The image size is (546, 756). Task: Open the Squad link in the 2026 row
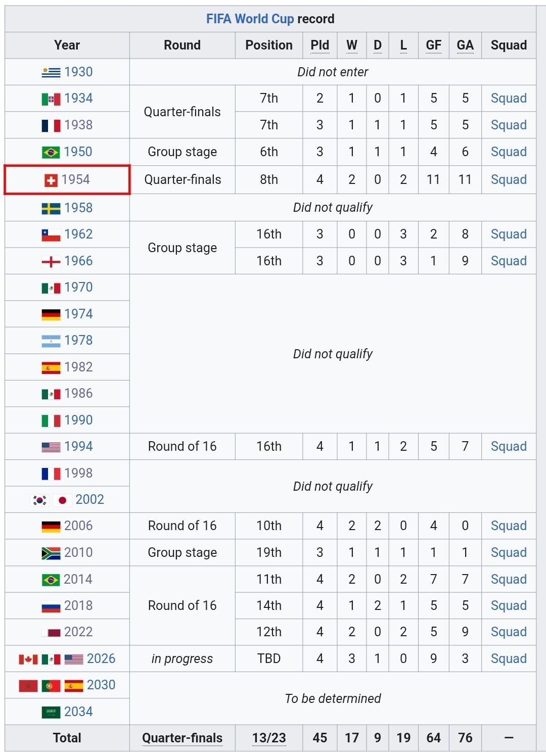point(509,659)
